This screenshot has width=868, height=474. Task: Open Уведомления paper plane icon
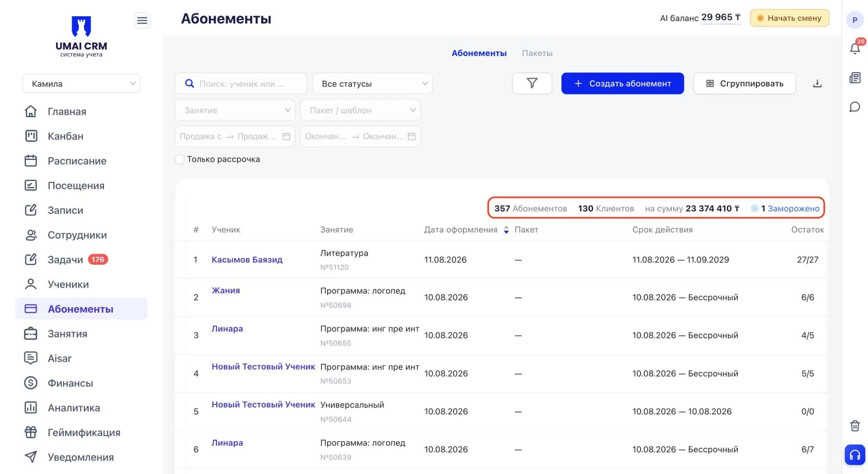(x=31, y=457)
